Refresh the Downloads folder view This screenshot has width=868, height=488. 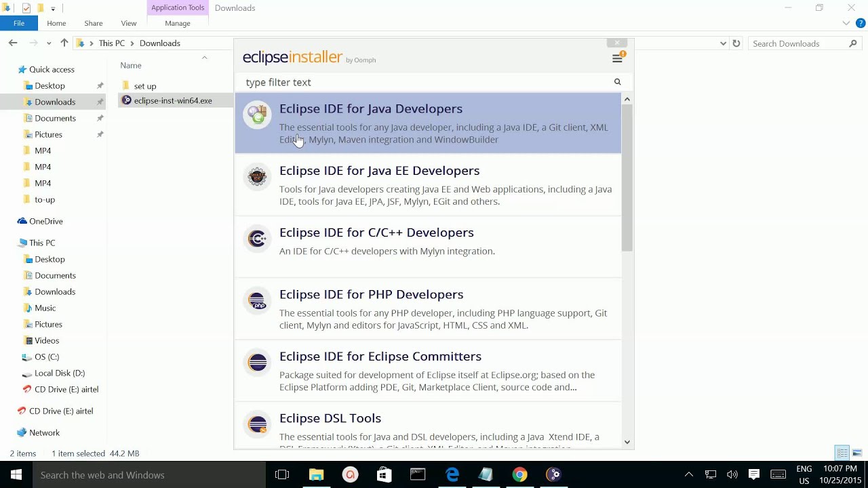736,43
